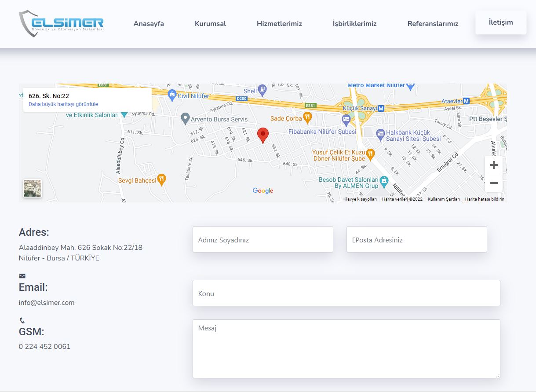Zoom in on the map

pyautogui.click(x=493, y=165)
